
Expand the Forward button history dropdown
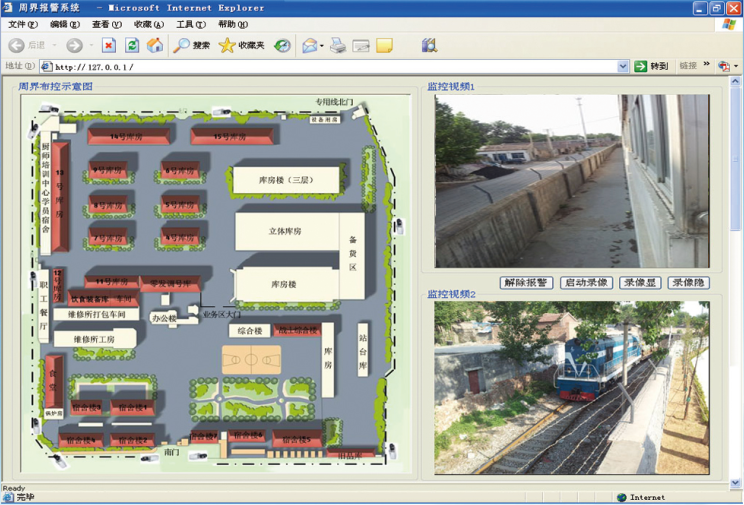(91, 46)
